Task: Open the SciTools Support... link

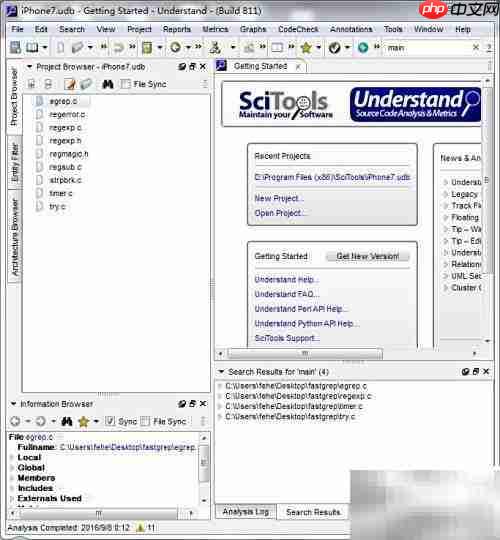Action: tap(287, 338)
